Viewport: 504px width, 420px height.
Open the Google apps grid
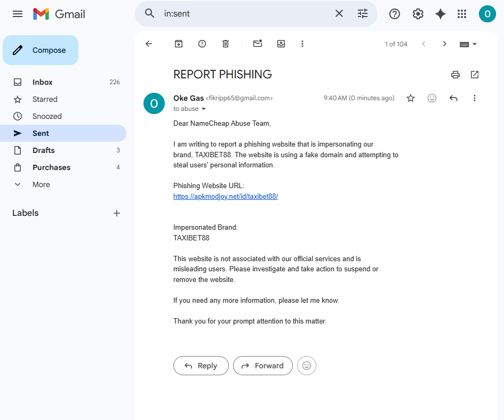coord(462,14)
